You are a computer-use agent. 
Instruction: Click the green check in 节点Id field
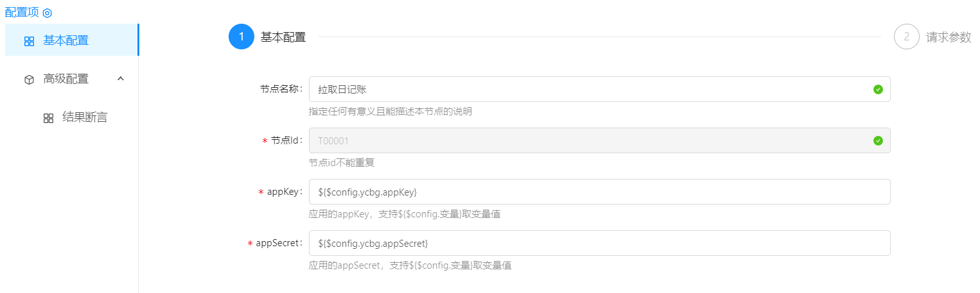878,141
